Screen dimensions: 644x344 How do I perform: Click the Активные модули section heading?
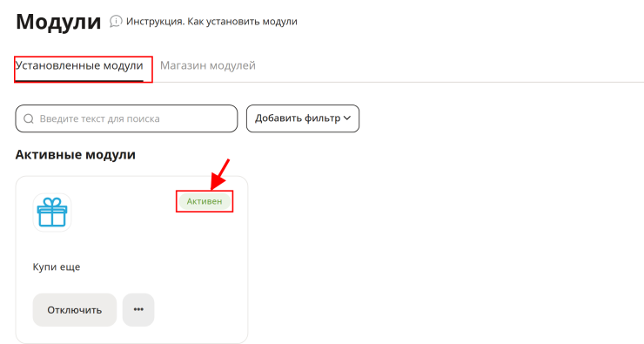pos(76,155)
